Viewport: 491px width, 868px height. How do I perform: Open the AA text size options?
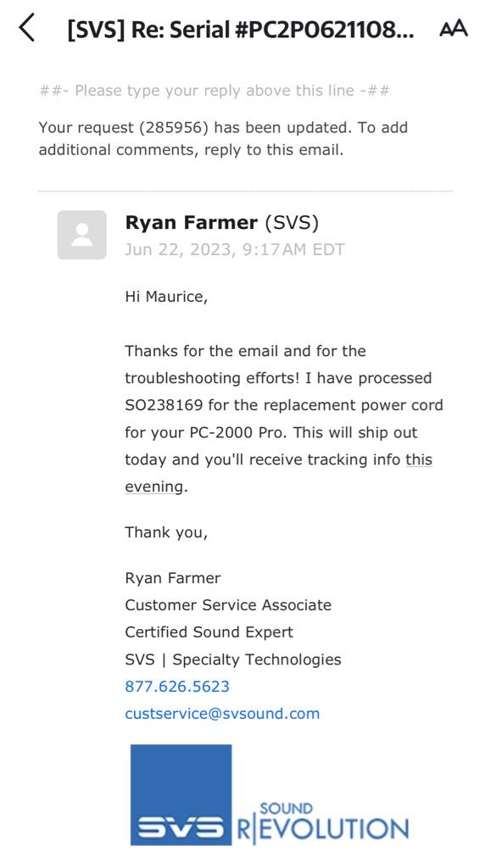pos(454,28)
